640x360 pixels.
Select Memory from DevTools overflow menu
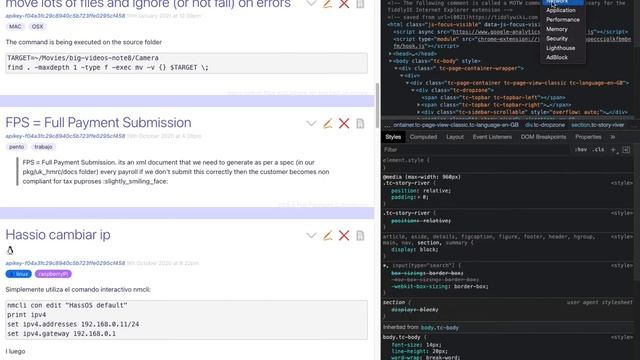[x=557, y=29]
